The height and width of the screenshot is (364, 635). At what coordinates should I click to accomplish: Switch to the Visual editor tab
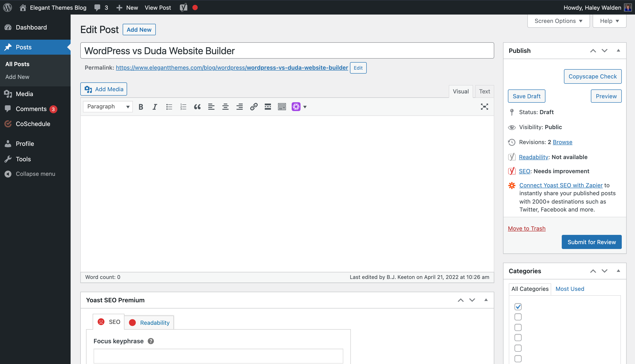[460, 91]
